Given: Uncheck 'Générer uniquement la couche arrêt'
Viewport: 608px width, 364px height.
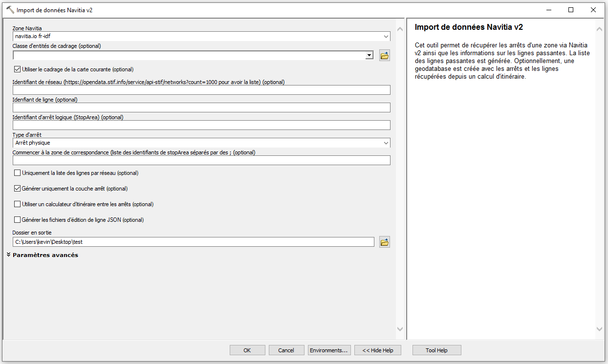Looking at the screenshot, I should [x=18, y=189].
